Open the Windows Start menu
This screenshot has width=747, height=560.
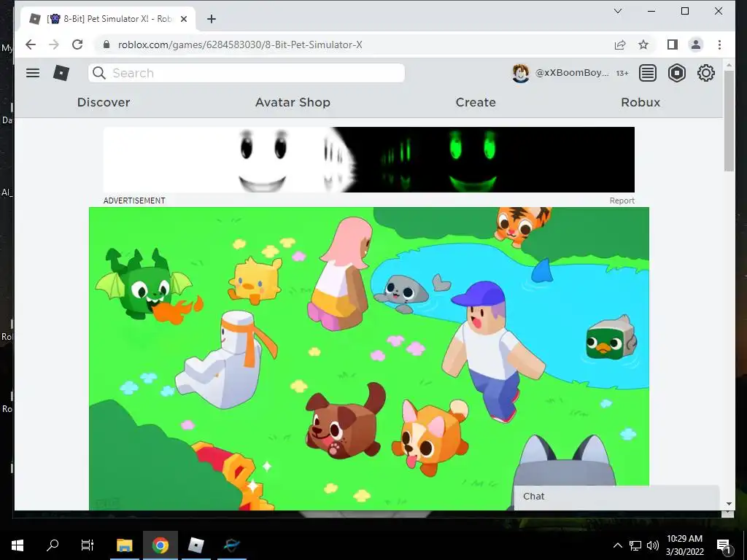18,545
